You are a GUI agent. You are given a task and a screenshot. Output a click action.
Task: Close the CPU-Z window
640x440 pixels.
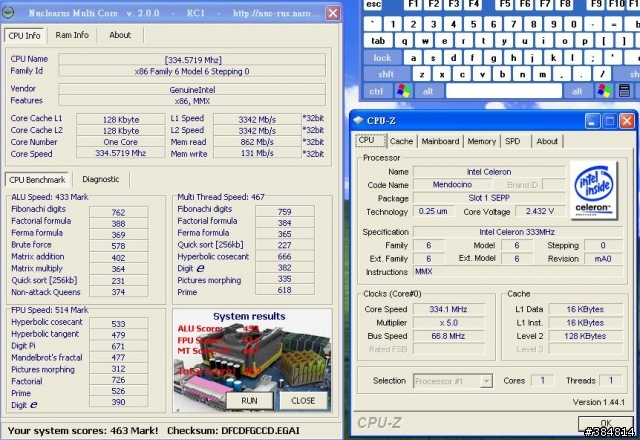[627, 121]
